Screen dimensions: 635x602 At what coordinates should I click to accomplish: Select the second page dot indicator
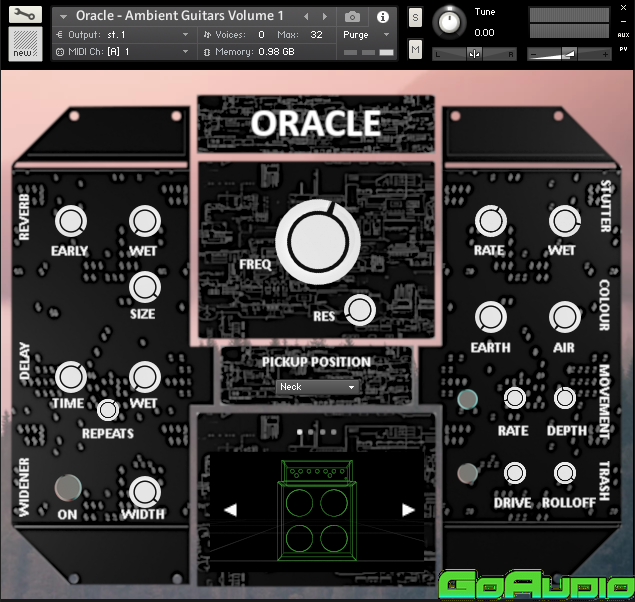click(x=311, y=432)
